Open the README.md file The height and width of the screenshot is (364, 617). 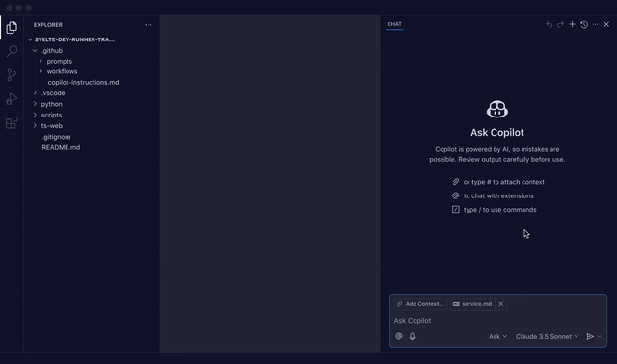[x=61, y=147]
